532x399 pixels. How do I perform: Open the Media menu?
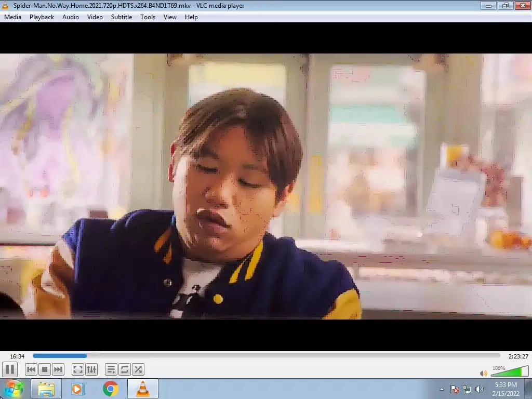(x=12, y=17)
